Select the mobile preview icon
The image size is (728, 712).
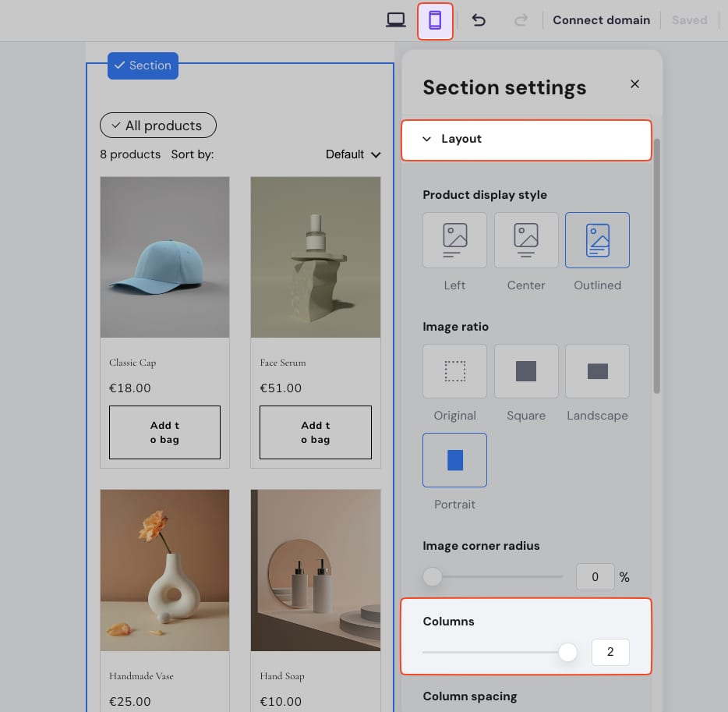[x=435, y=20]
